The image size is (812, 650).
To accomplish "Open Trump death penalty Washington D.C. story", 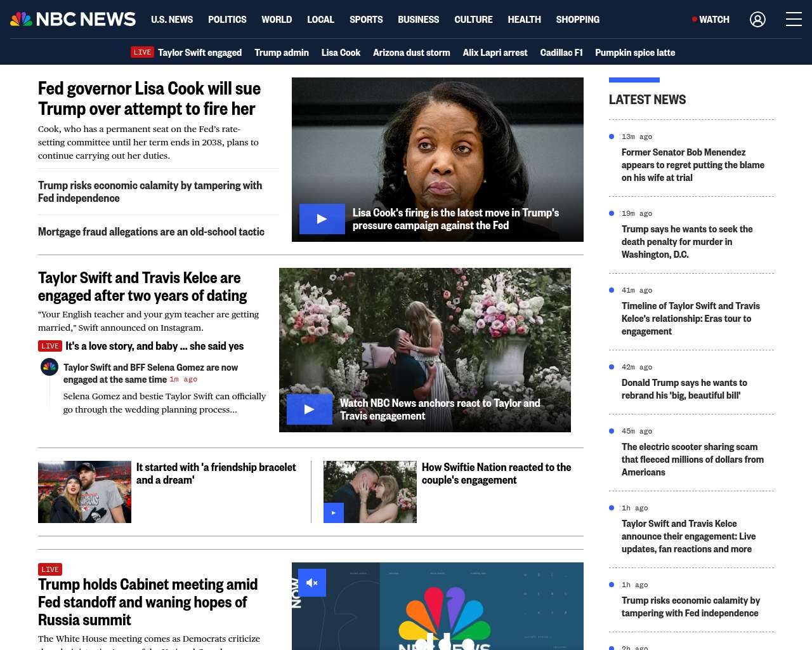I will click(687, 242).
